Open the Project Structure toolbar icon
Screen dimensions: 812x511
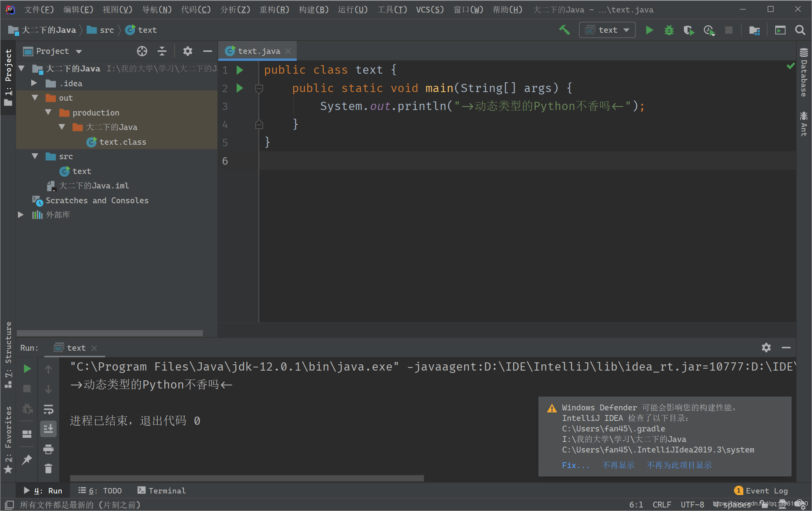(754, 30)
